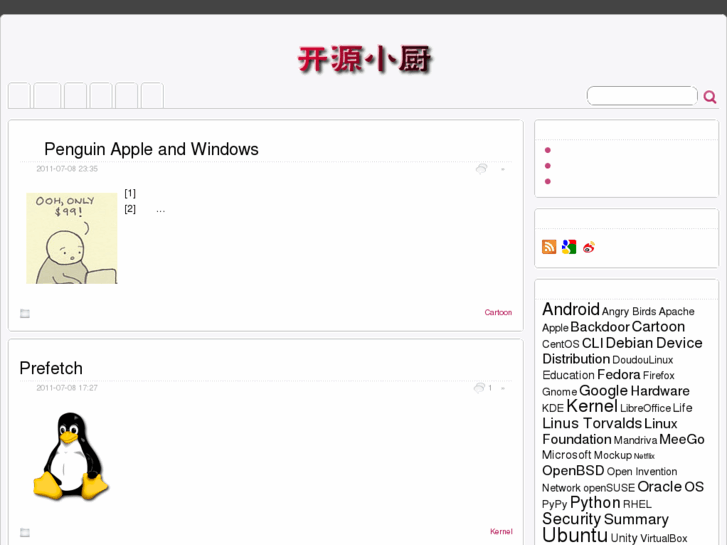Click the magnifier search icon
The width and height of the screenshot is (727, 545).
(709, 97)
